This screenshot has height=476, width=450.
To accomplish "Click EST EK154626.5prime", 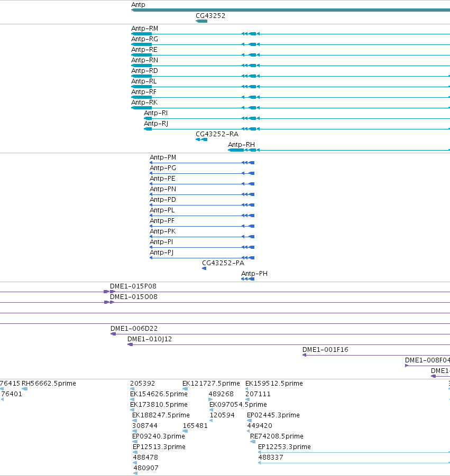I will point(159,394).
